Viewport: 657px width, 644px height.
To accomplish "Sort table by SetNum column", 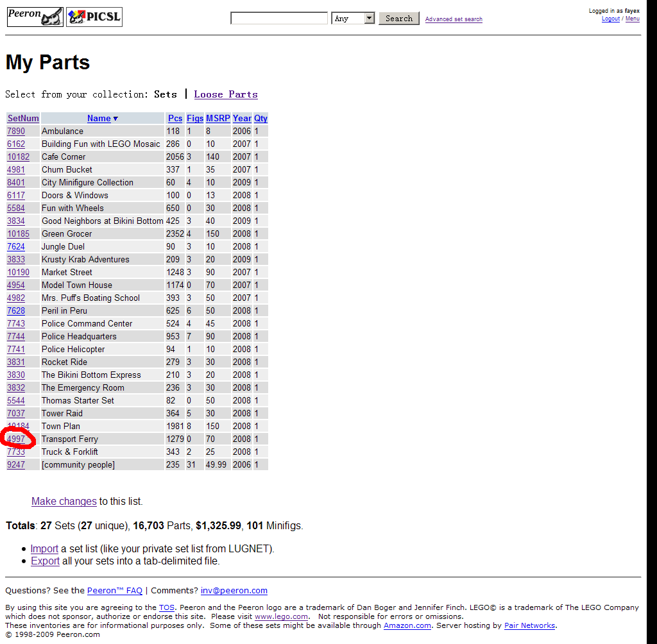I will (23, 118).
